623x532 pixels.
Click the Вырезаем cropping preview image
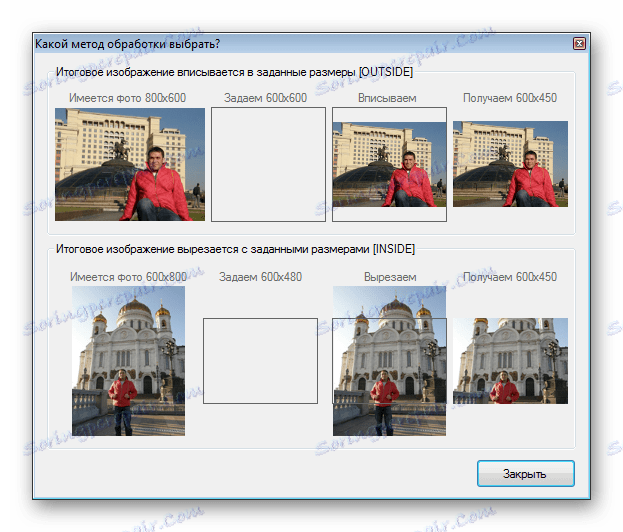click(x=389, y=361)
